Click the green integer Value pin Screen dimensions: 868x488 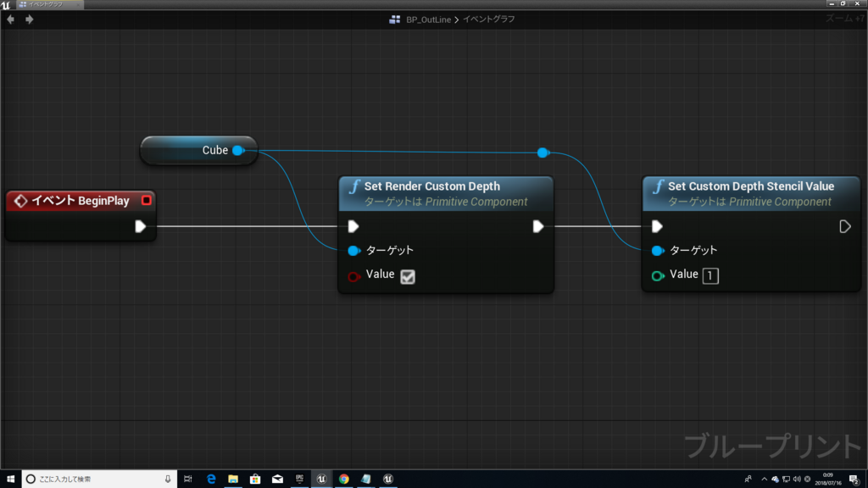click(658, 275)
